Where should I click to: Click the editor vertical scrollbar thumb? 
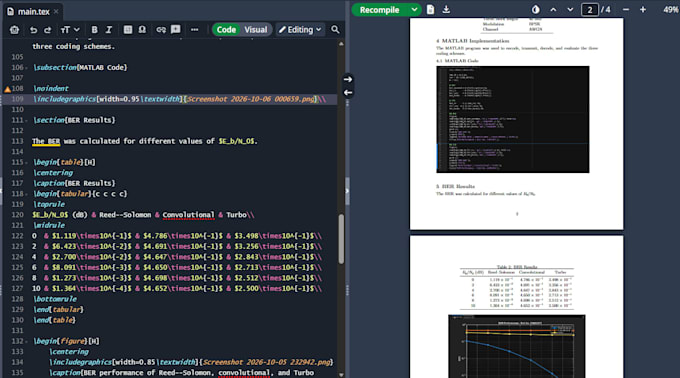[x=341, y=238]
